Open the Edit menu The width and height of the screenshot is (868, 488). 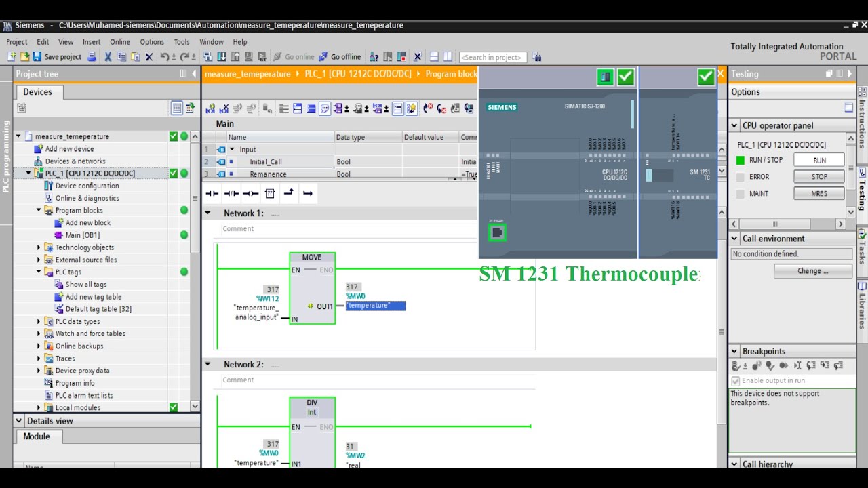click(43, 42)
